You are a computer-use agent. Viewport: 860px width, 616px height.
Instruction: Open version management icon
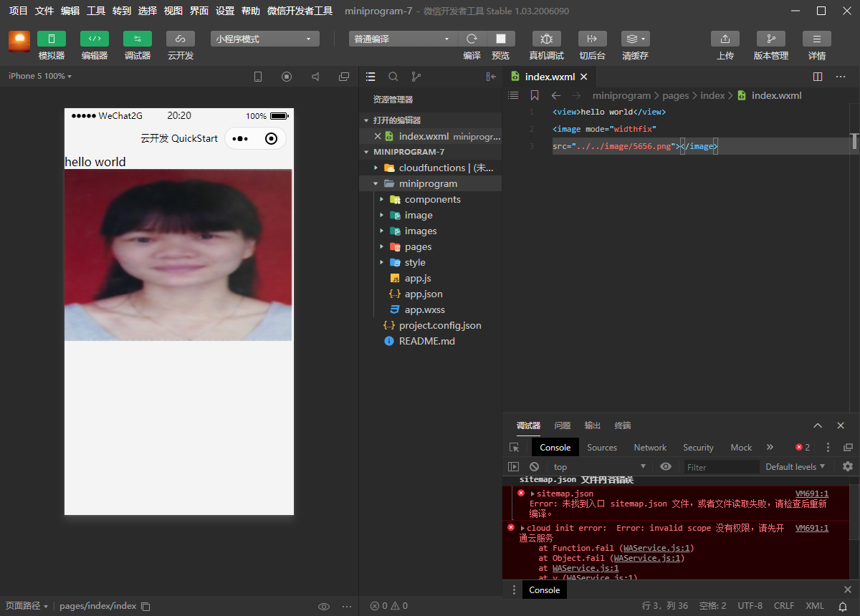[770, 39]
